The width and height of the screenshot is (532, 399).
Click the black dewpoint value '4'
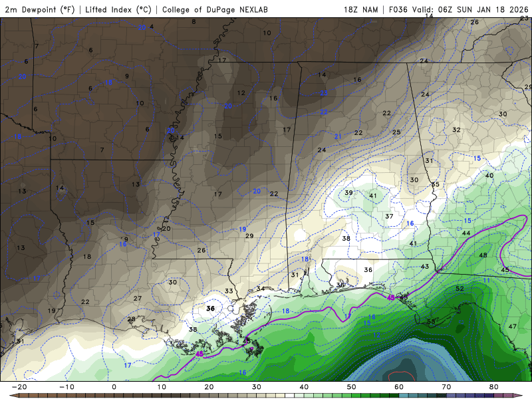pyautogui.click(x=152, y=27)
